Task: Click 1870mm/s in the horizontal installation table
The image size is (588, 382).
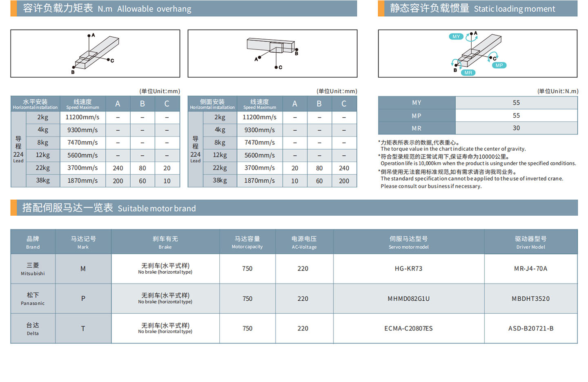Action: (82, 181)
